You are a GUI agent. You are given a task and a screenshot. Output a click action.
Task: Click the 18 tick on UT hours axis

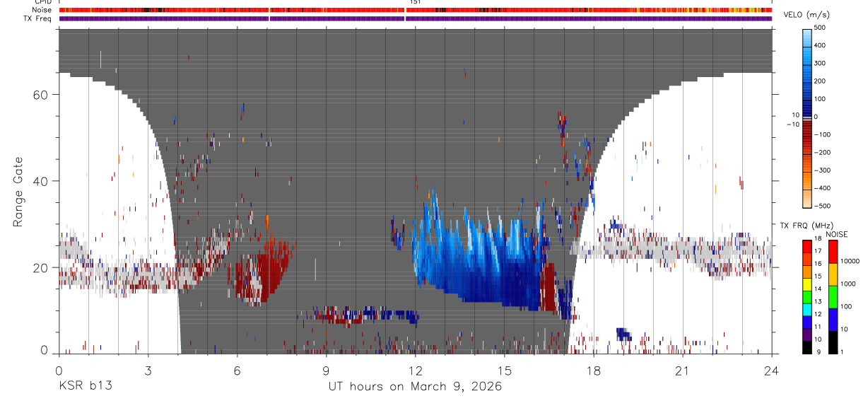tap(593, 371)
